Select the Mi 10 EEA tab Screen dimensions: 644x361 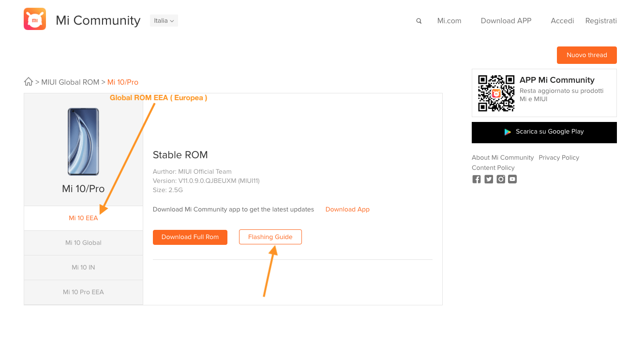coord(83,218)
